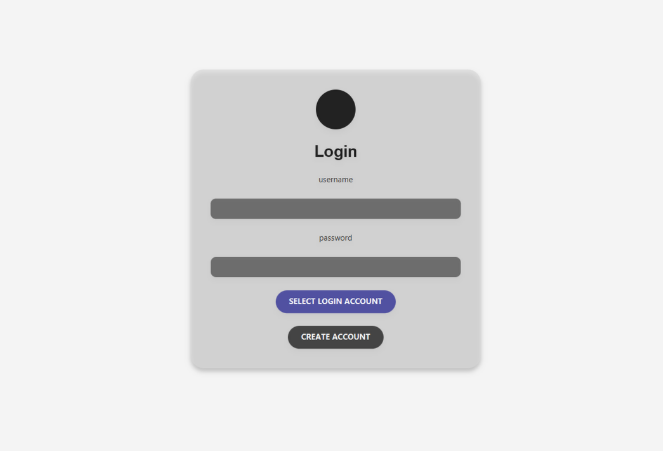Select the profile picture placeholder above Login

point(335,109)
